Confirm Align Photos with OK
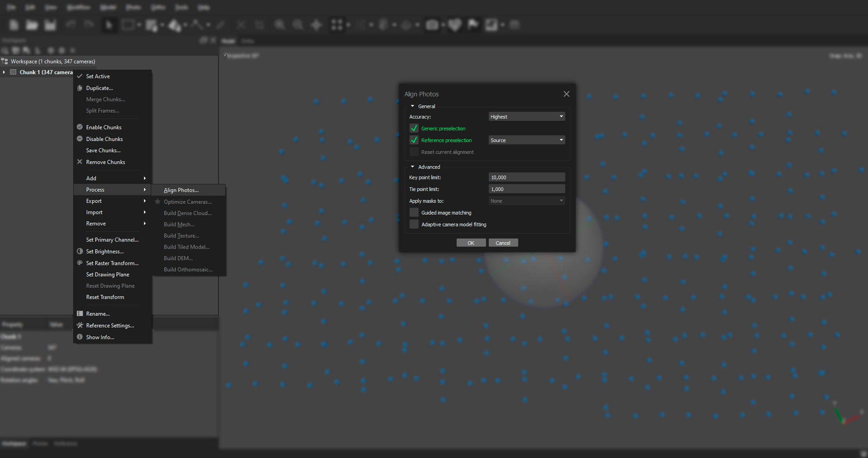The image size is (868, 458). point(471,243)
